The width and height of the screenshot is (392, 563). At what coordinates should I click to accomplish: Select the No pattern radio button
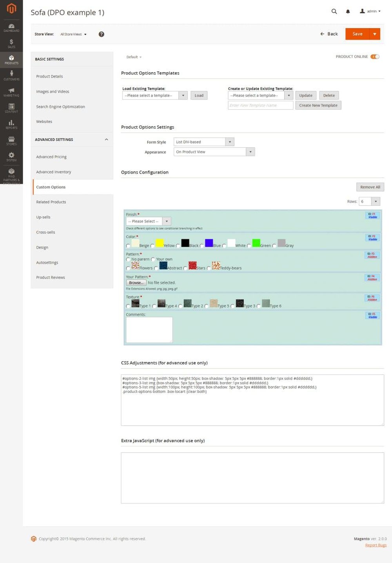click(x=128, y=259)
